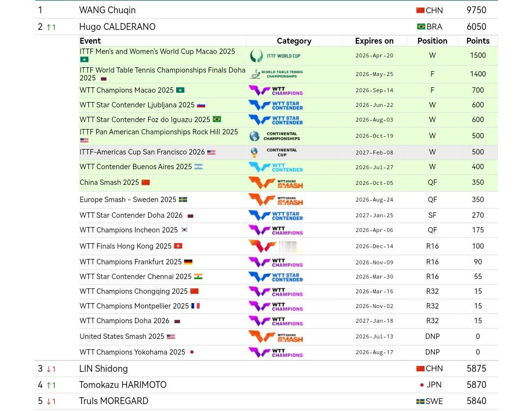Image resolution: width=532 pixels, height=411 pixels.
Task: Click India flag next to Chennai event
Action: [x=198, y=277]
